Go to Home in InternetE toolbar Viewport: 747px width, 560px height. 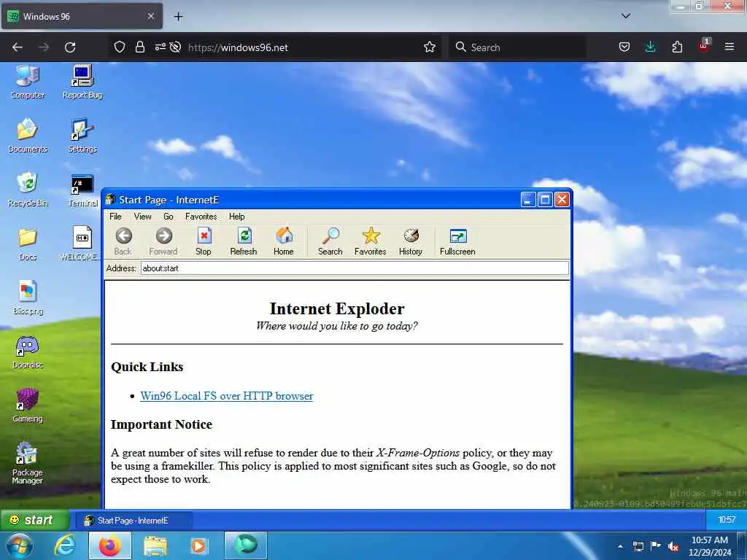coord(284,241)
